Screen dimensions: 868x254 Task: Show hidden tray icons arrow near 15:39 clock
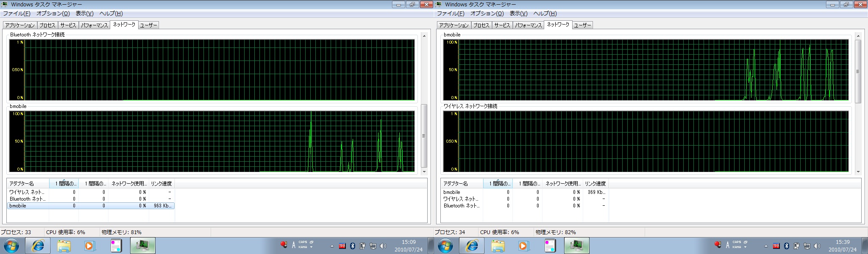coord(766,246)
